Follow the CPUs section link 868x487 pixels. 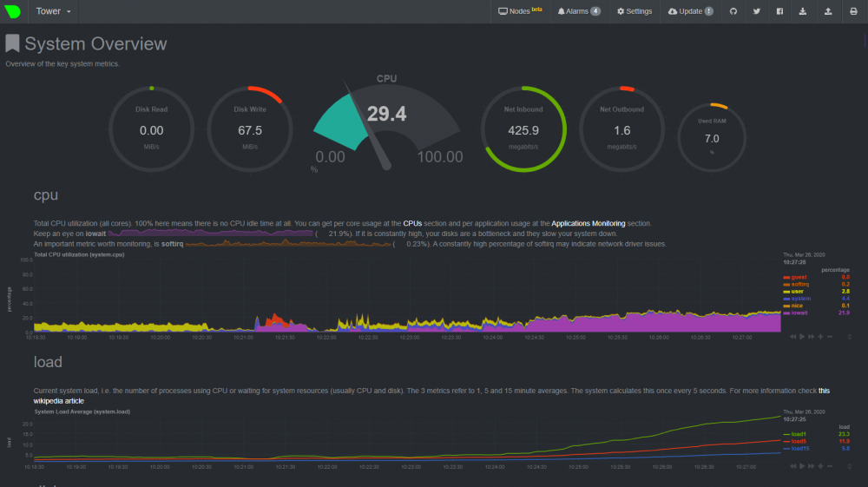click(412, 224)
